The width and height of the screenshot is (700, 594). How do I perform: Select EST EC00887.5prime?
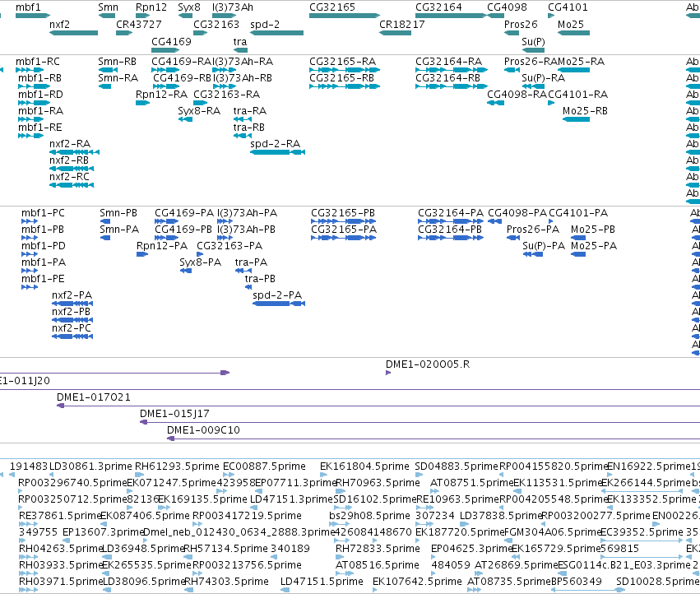coord(264,466)
